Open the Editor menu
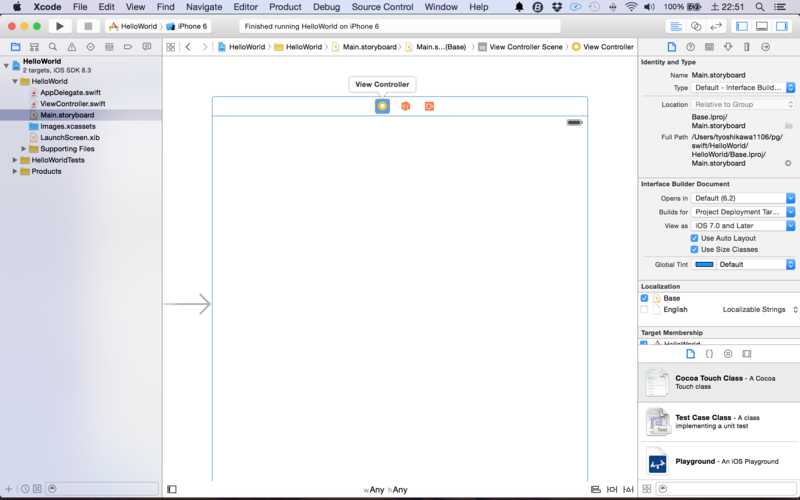 coord(245,7)
